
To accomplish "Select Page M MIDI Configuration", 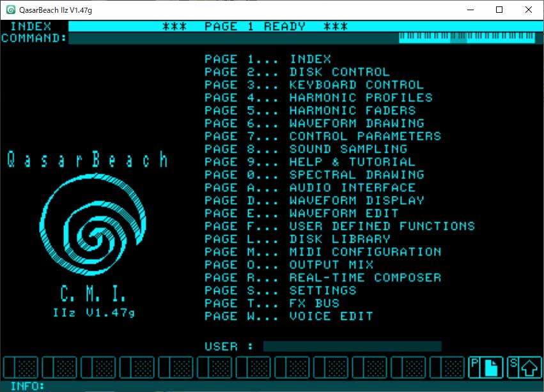I will coord(323,252).
